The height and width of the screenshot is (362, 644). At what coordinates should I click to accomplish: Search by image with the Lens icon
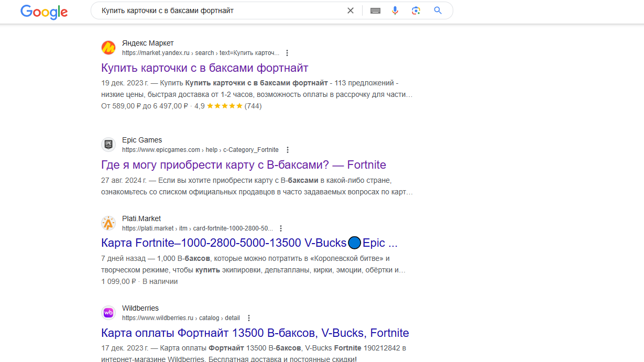416,10
